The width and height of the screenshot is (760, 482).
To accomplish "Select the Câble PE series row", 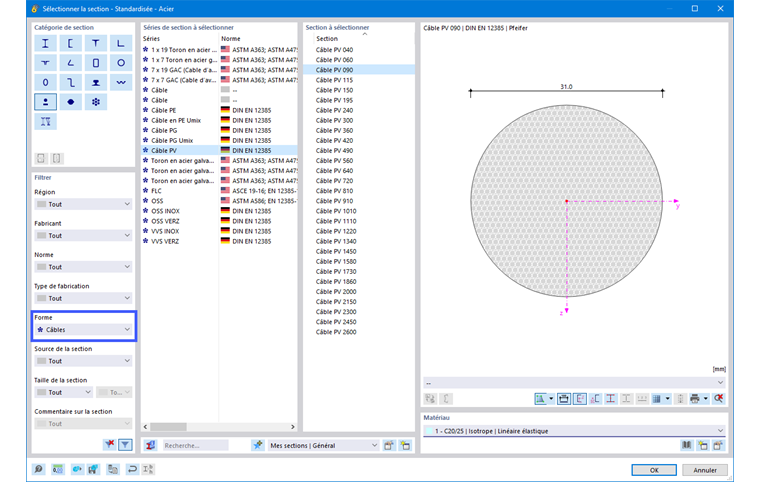I will (219, 110).
